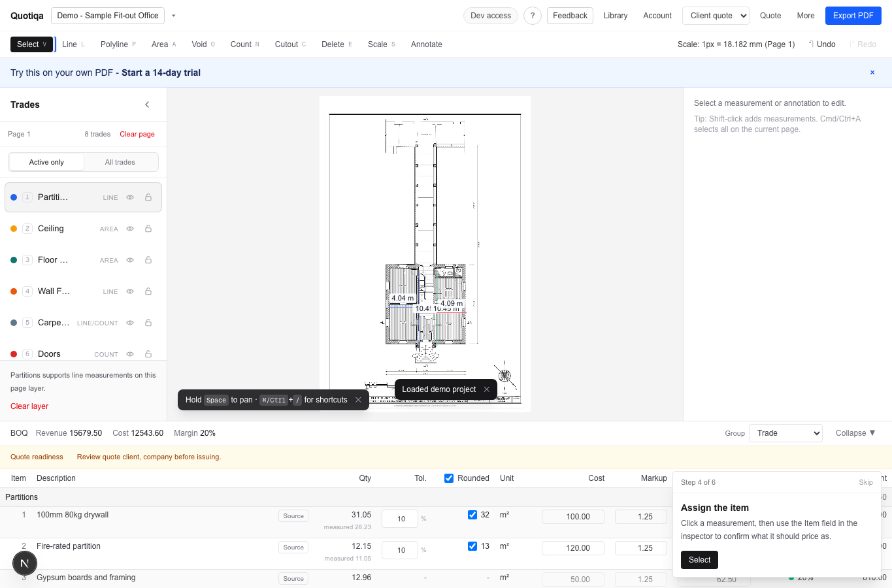
Task: Click the Dev access pill
Action: pyautogui.click(x=491, y=16)
